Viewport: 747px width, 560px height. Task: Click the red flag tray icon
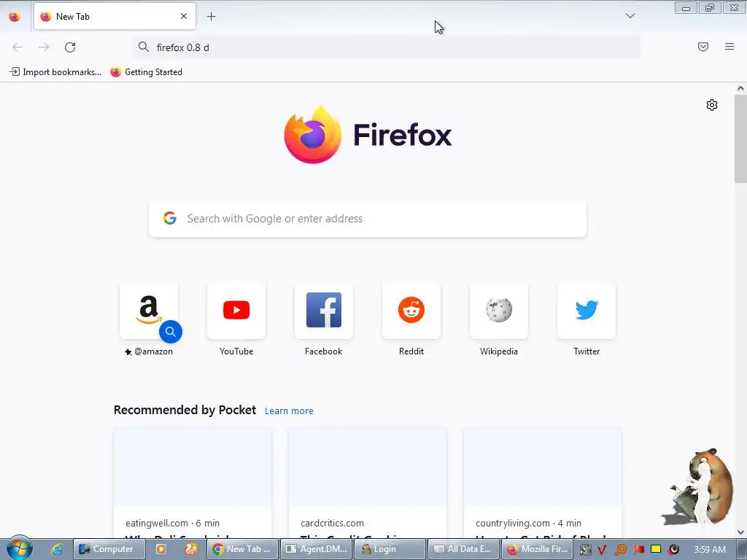point(638,549)
